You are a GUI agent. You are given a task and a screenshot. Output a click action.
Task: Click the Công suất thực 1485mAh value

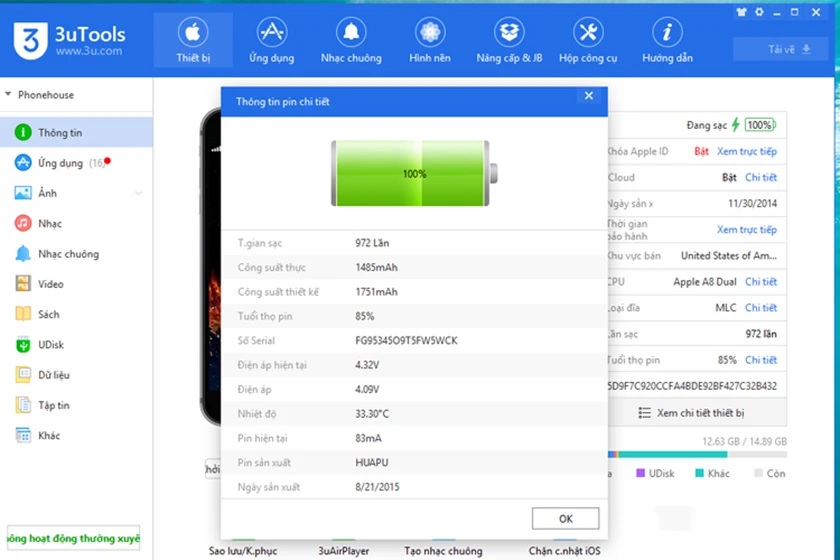[377, 267]
